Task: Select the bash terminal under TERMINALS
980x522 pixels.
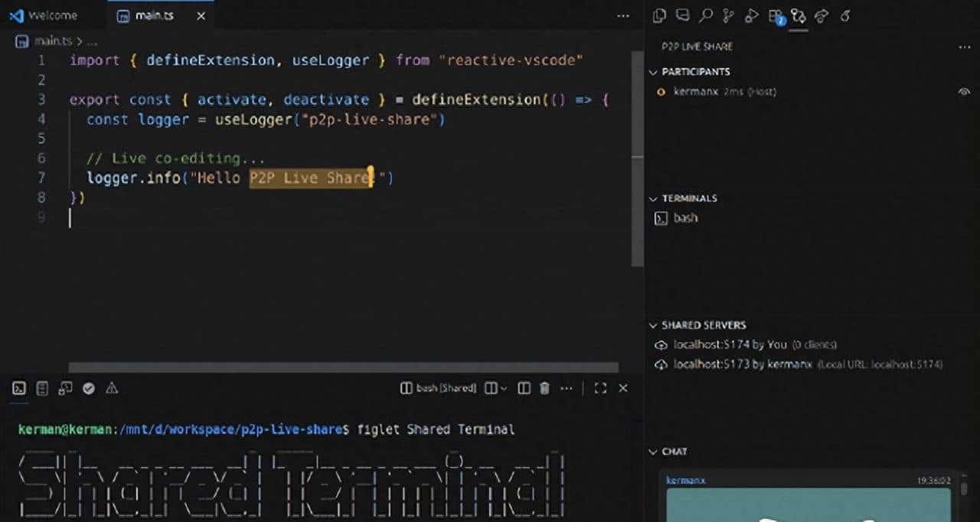Action: 684,218
